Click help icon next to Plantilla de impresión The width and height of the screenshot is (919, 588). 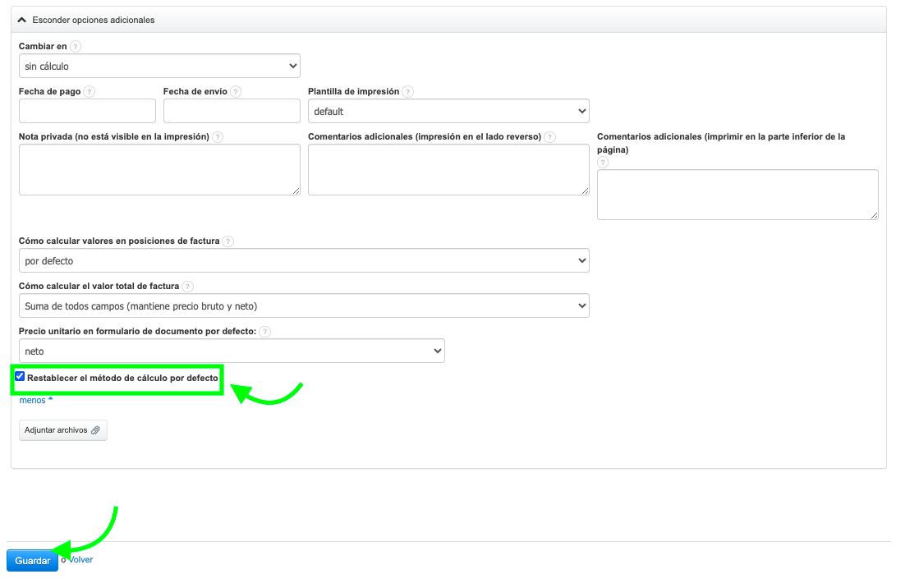(408, 92)
